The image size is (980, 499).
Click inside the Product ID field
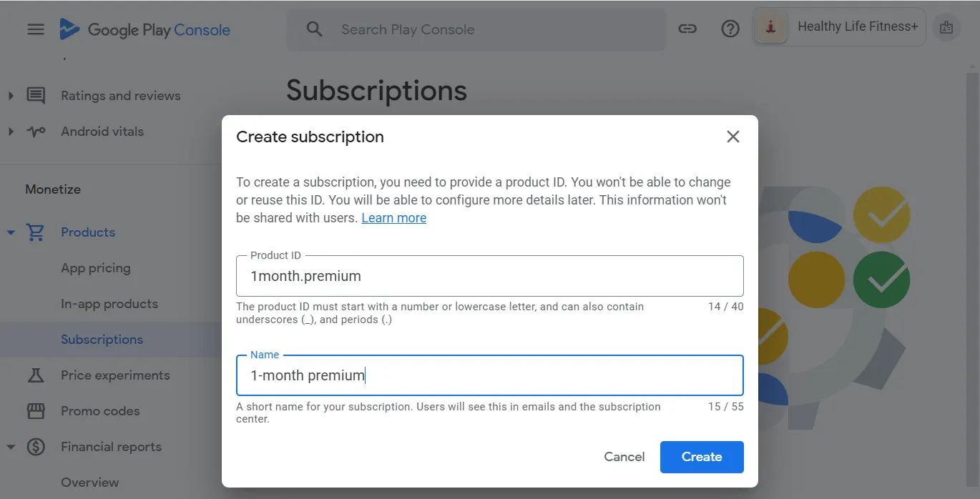click(489, 276)
